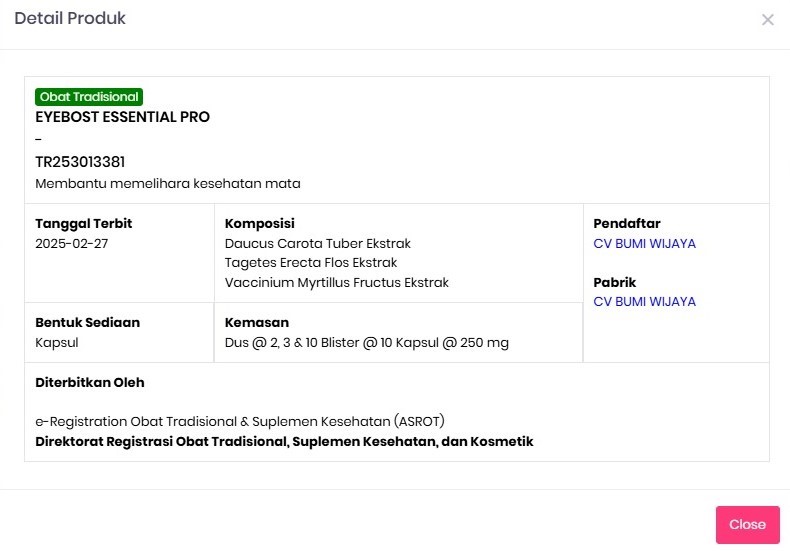
Task: Open the CV BUMI WIJAYA link under Pabrik
Action: pos(644,301)
